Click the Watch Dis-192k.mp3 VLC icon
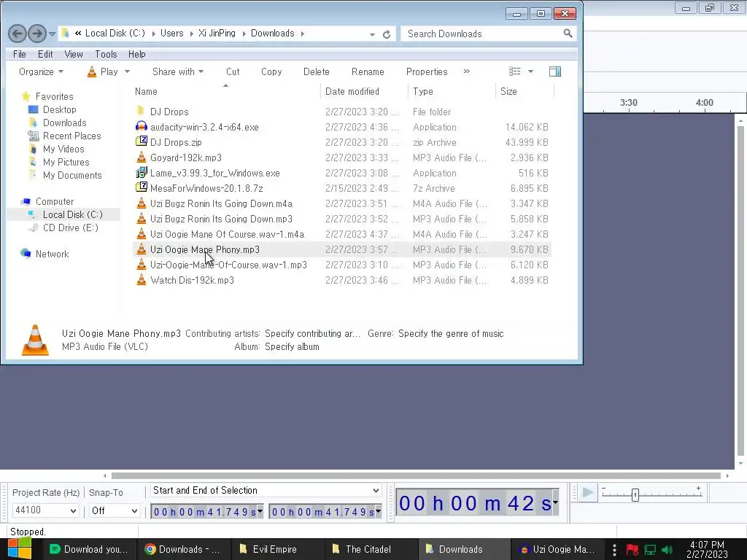Image resolution: width=747 pixels, height=560 pixels. 141,279
